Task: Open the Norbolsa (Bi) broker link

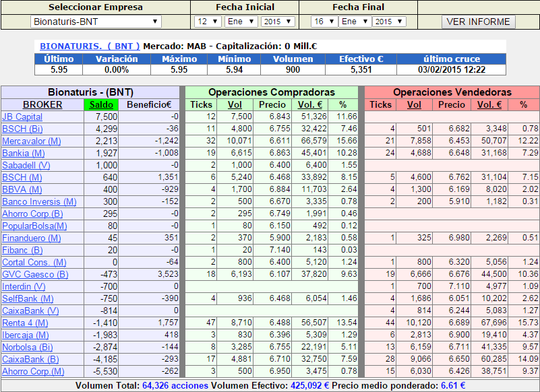Action: (x=28, y=347)
